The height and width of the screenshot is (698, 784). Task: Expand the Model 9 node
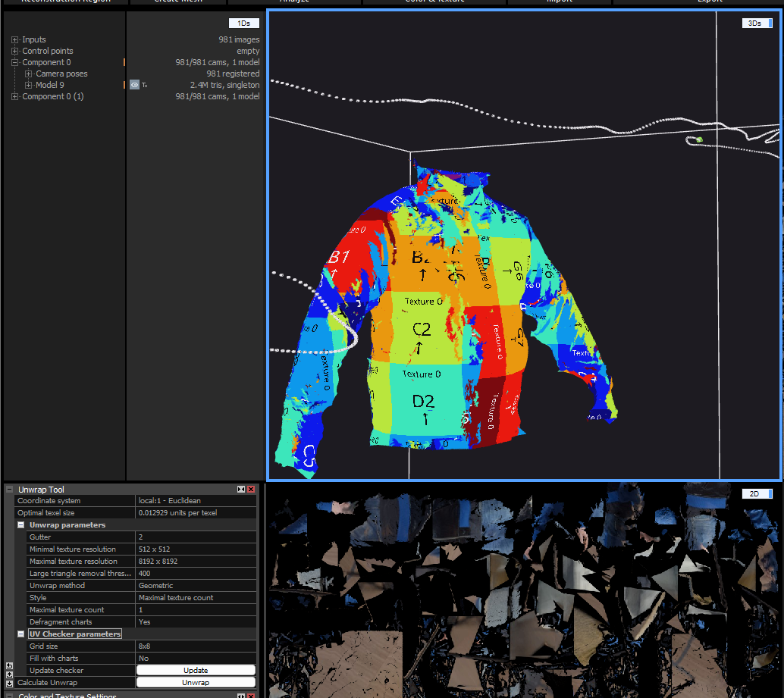coord(29,85)
